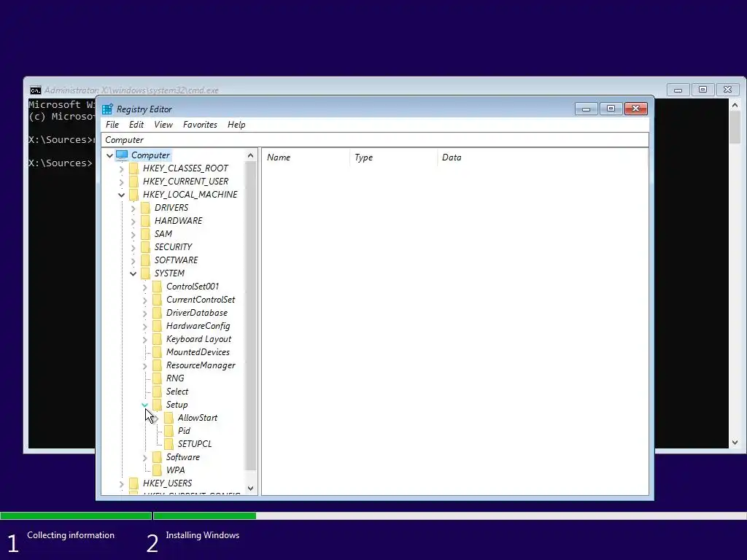Click the Registry Editor address bar
The height and width of the screenshot is (560, 747).
point(375,140)
